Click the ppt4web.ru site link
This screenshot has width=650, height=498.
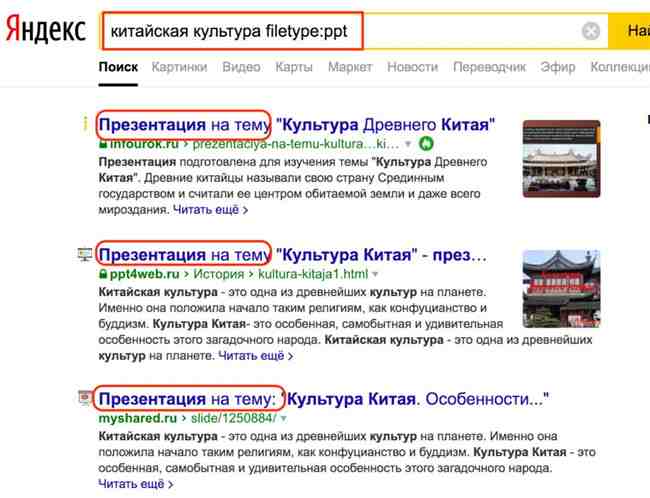pos(145,275)
